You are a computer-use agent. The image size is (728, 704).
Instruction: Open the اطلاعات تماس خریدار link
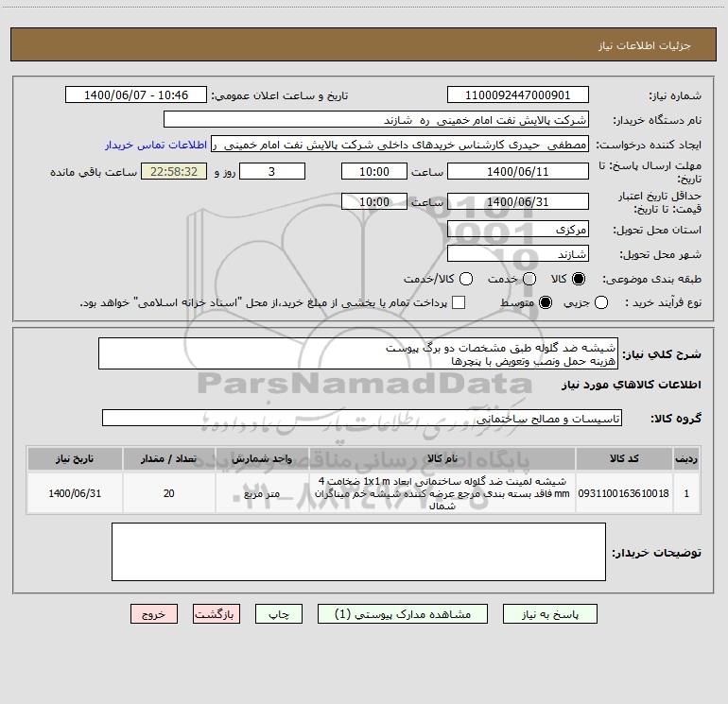(x=156, y=145)
